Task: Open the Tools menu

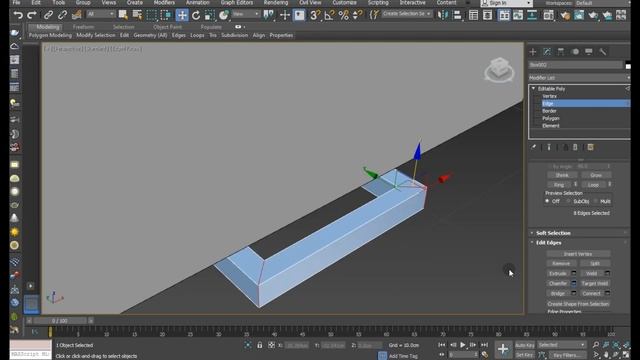Action: (x=58, y=2)
